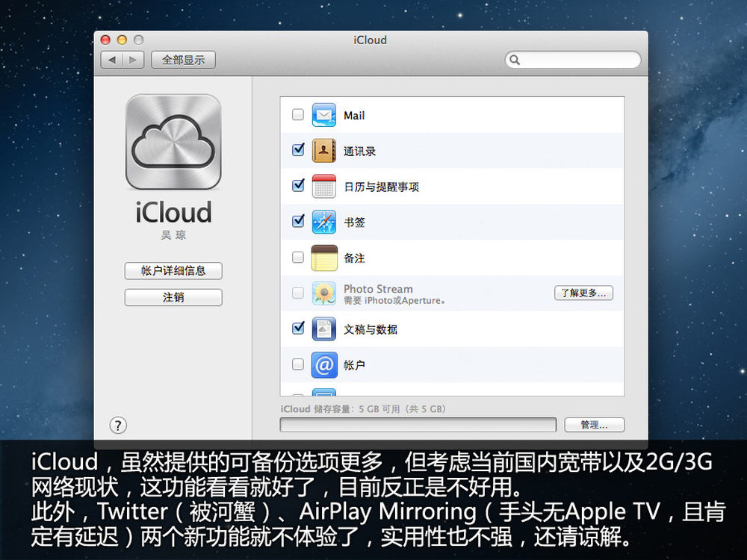747x560 pixels.
Task: Uncheck the 日历与提醒事项 checkbox
Action: click(x=298, y=185)
